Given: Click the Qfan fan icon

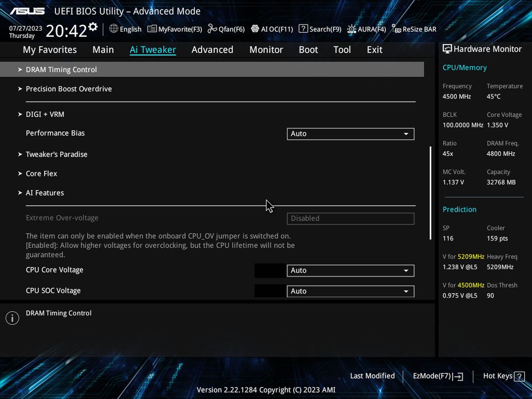Looking at the screenshot, I should (212, 29).
